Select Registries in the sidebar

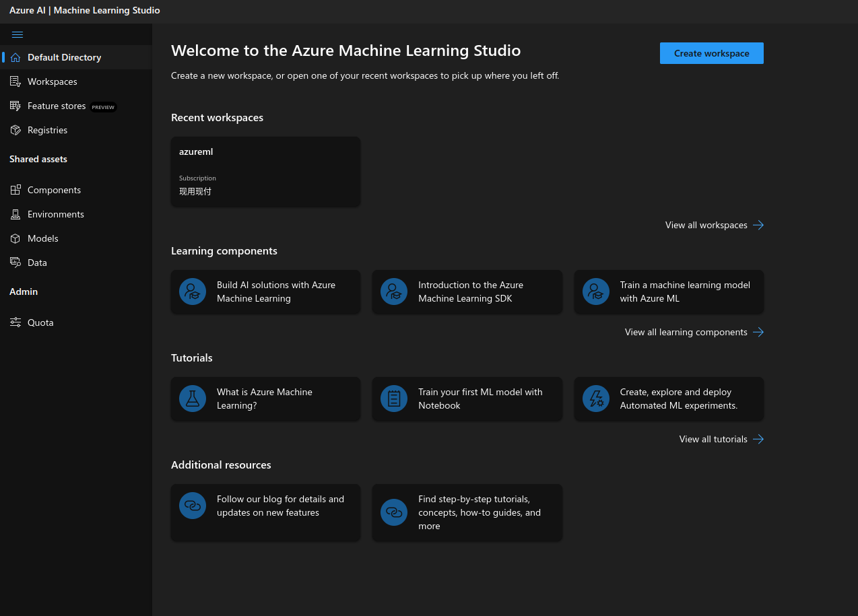point(76,130)
